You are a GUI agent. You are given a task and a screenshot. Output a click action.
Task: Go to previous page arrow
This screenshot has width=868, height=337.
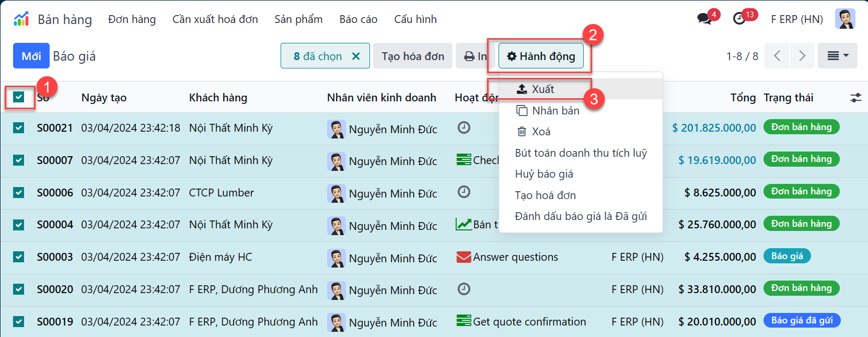pyautogui.click(x=777, y=56)
